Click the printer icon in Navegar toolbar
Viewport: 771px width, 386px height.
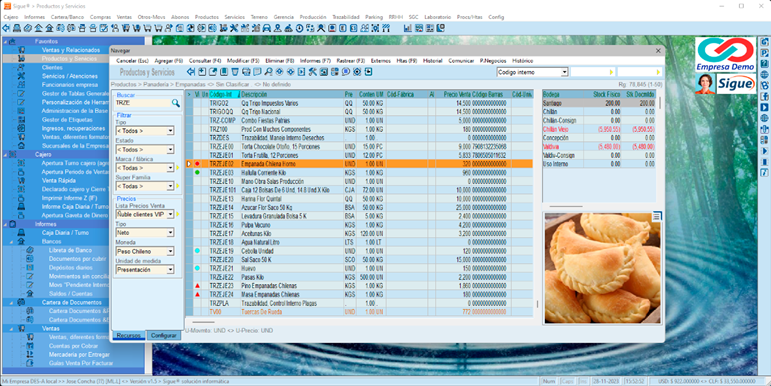246,72
